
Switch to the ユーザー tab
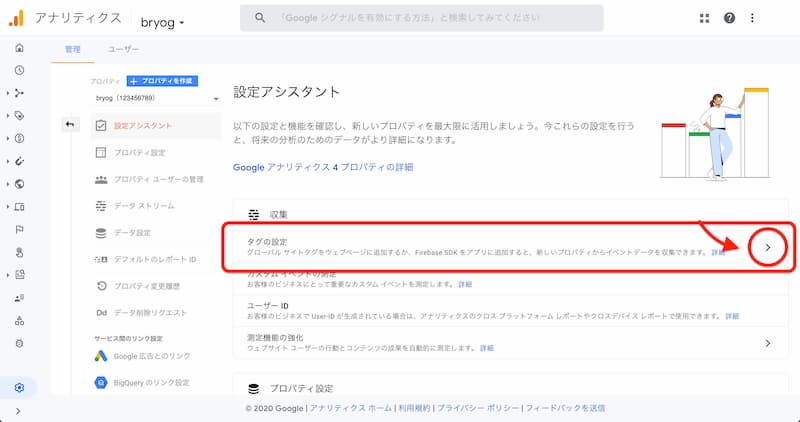123,49
